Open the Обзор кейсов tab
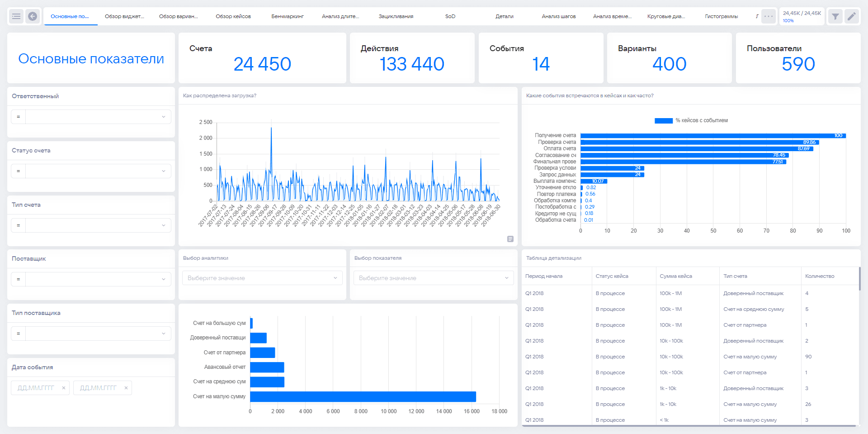This screenshot has width=868, height=434. (233, 16)
